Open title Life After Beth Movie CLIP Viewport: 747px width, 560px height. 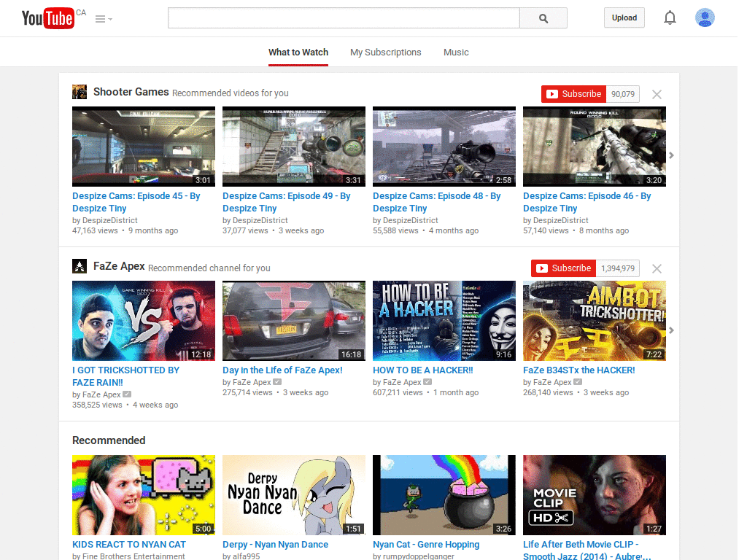[587, 550]
